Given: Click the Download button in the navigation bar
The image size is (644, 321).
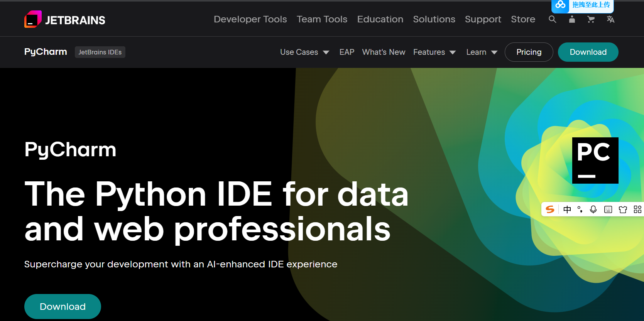Looking at the screenshot, I should click(588, 52).
